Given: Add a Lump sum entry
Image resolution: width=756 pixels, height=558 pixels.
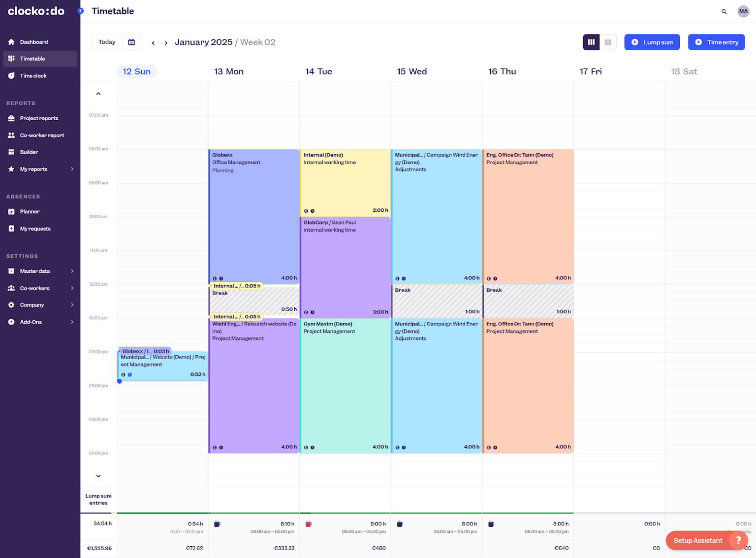Looking at the screenshot, I should click(x=652, y=42).
